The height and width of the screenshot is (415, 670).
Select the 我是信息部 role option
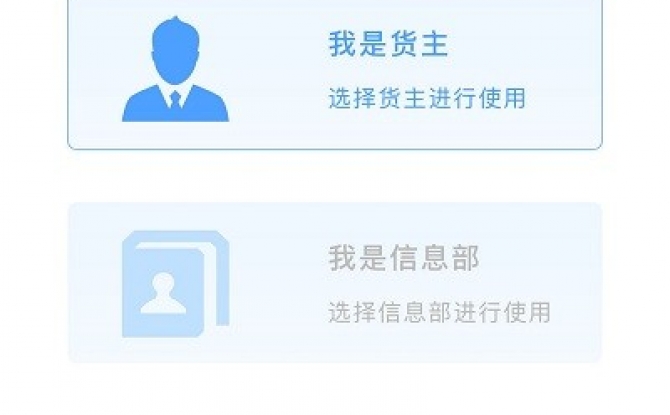[335, 283]
